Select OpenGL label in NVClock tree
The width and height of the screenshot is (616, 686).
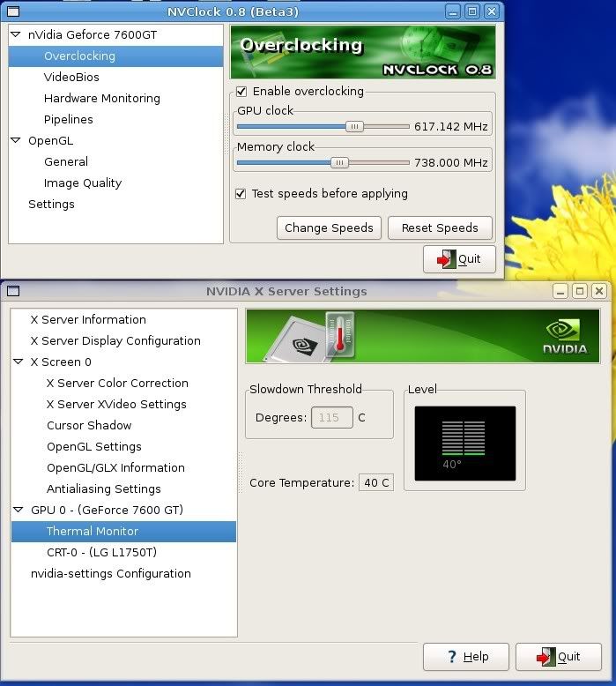pyautogui.click(x=51, y=141)
